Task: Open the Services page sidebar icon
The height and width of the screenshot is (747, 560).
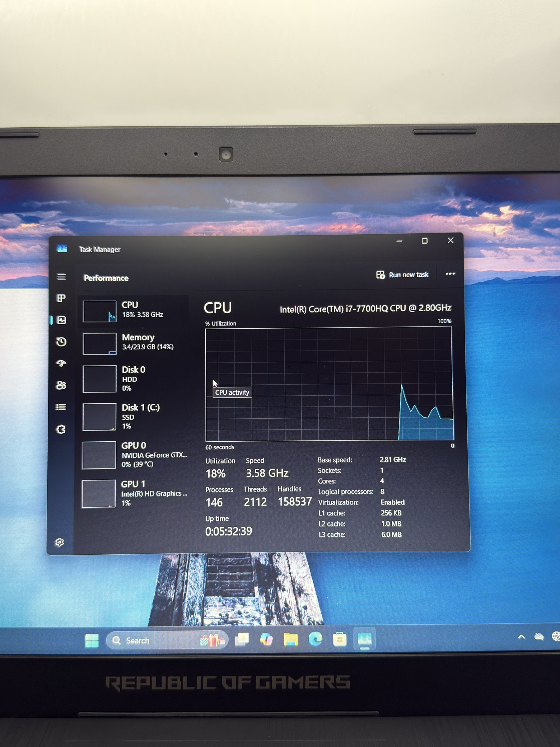Action: tap(61, 429)
